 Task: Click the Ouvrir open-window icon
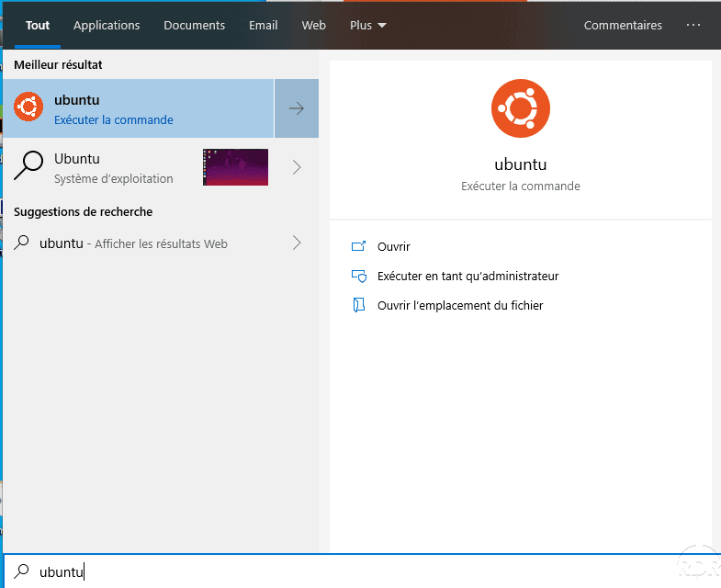pyautogui.click(x=358, y=246)
